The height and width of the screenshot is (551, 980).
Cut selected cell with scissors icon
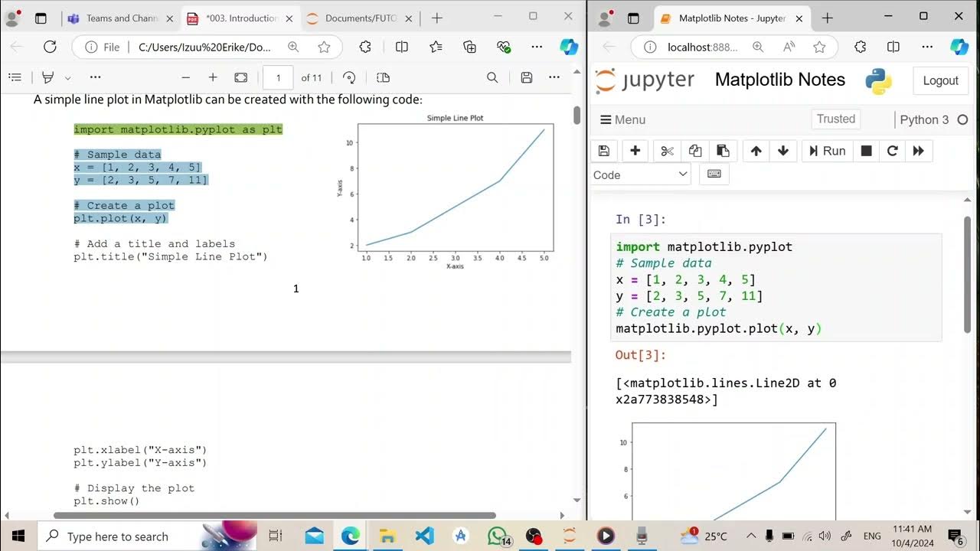click(667, 151)
